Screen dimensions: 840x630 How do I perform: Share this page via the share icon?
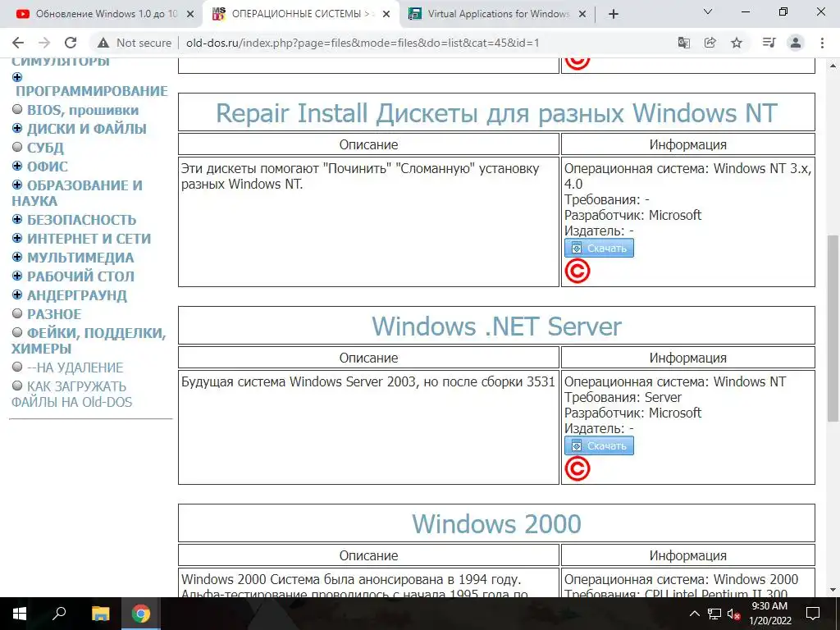coord(710,43)
